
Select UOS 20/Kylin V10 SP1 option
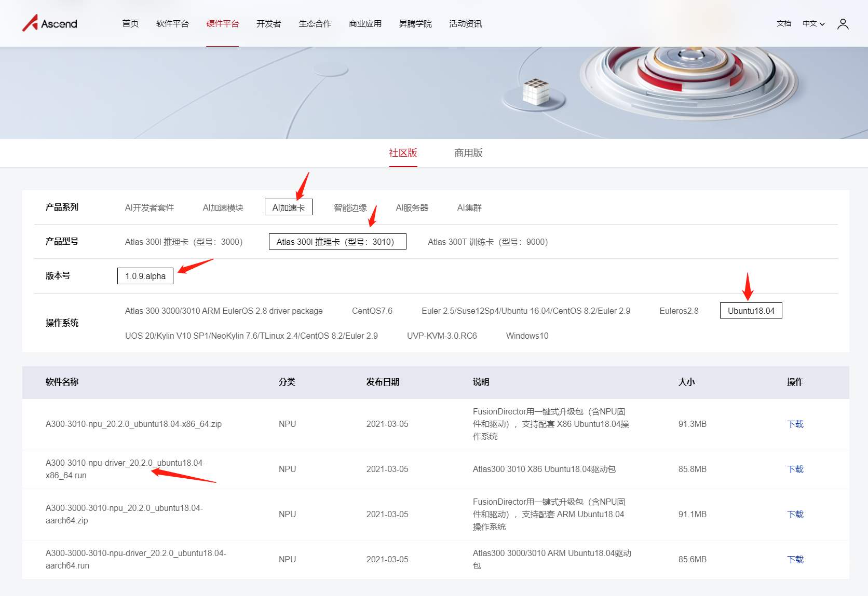click(x=251, y=336)
